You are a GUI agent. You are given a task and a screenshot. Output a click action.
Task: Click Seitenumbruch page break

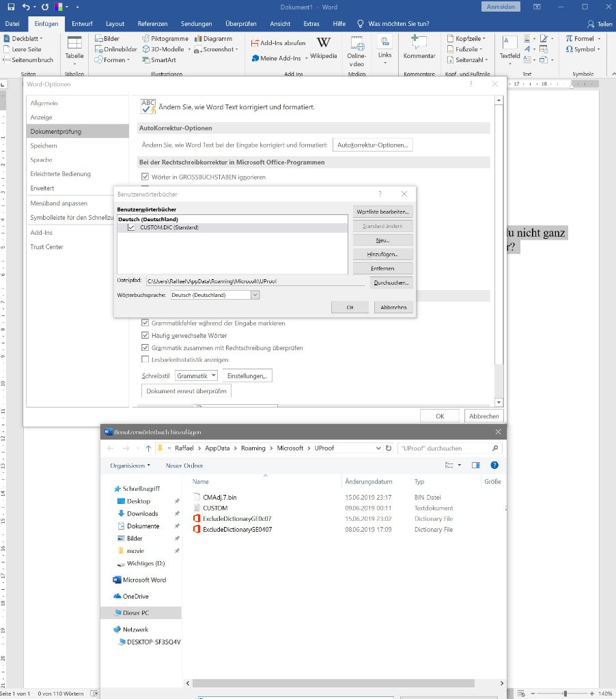point(28,60)
